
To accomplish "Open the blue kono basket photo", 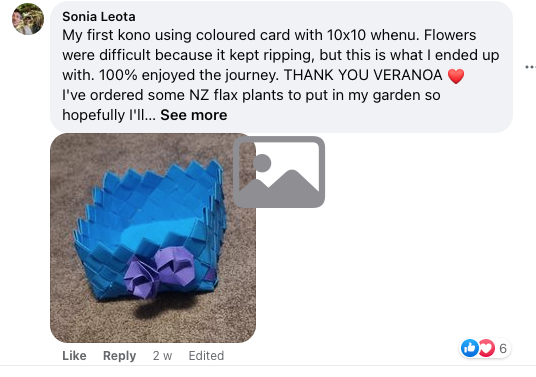I will point(153,238).
